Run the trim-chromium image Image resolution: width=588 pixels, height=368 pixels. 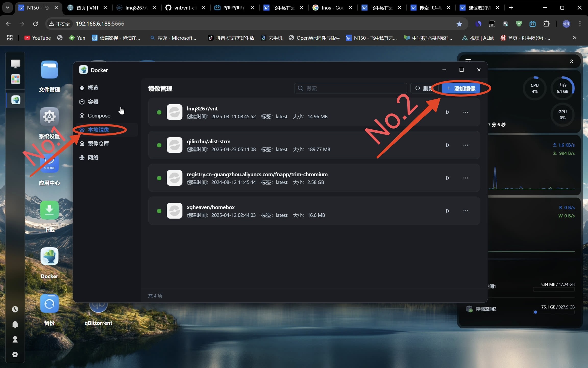[447, 178]
